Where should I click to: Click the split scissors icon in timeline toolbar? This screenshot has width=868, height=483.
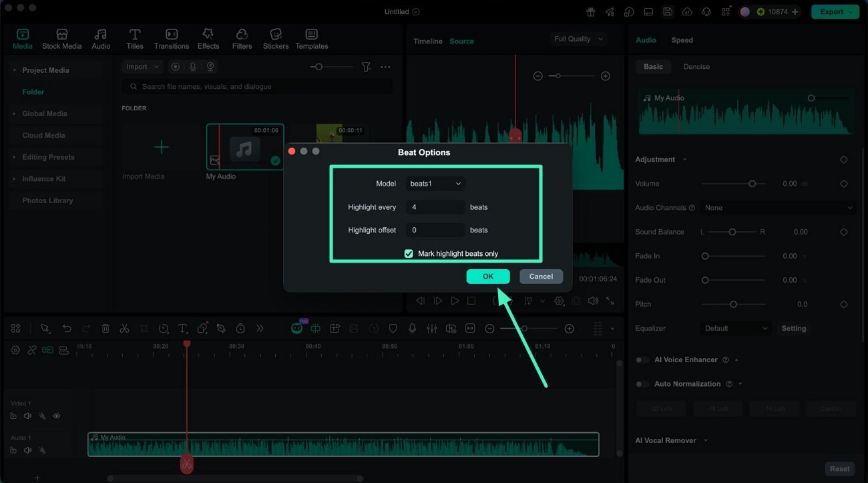pos(124,329)
